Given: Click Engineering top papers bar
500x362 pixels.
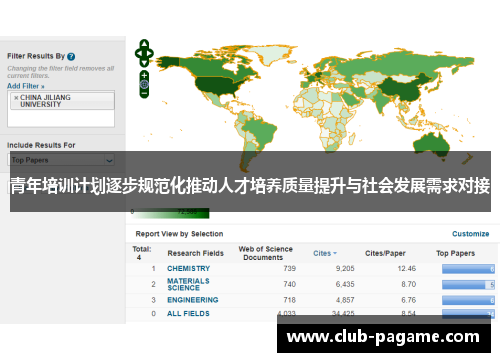Looking at the screenshot, I should coord(468,300).
